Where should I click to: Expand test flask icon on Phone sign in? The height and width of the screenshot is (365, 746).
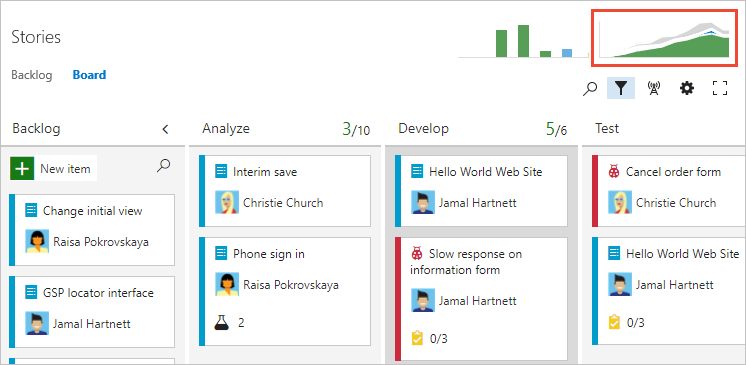[221, 323]
